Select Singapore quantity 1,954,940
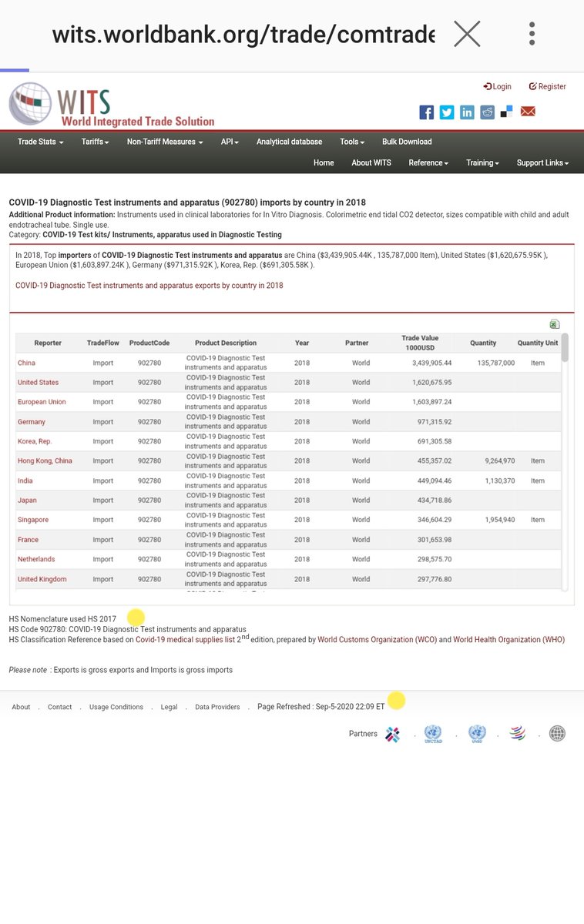 point(500,520)
